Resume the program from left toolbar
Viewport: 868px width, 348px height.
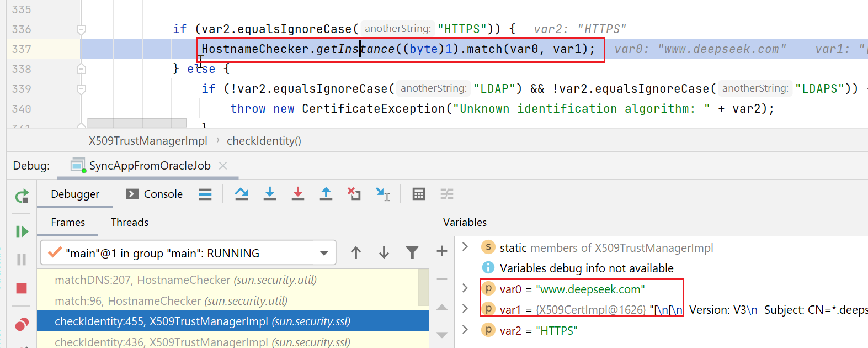click(22, 231)
